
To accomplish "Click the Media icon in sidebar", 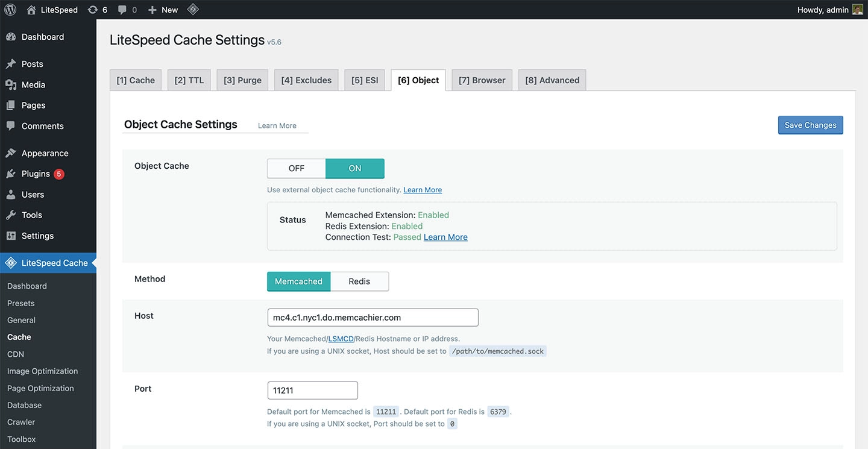I will coord(11,84).
